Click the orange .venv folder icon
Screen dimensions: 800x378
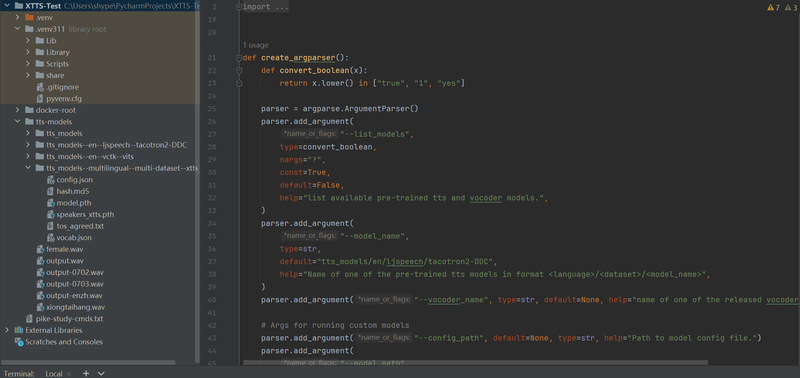click(x=29, y=17)
